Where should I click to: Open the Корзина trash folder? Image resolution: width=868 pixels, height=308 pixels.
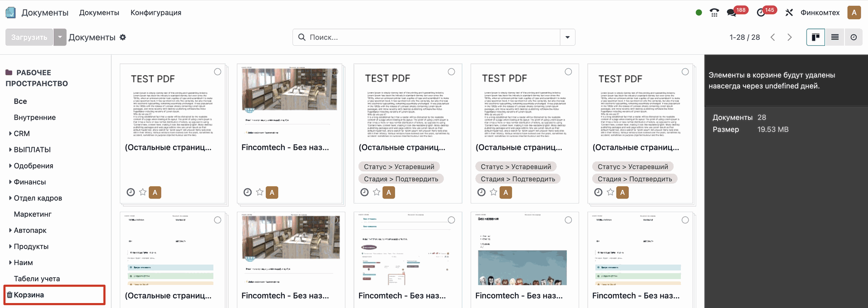(29, 295)
